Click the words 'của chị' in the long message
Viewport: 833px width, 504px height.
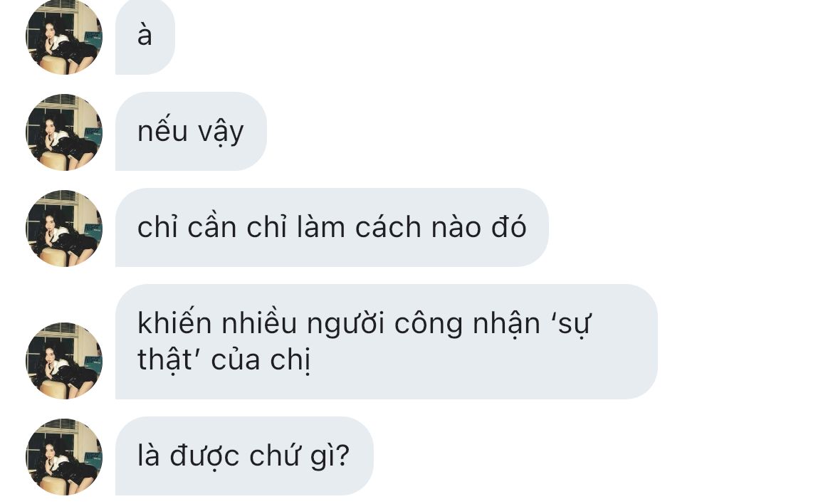261,361
